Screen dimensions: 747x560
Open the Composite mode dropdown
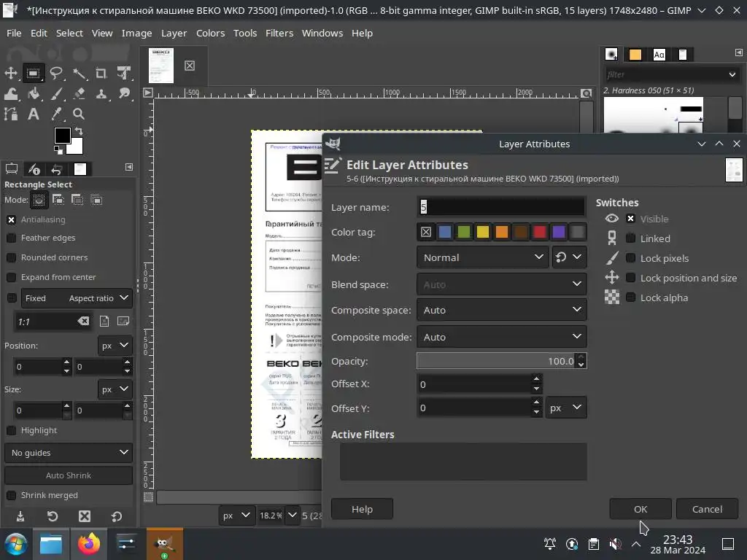tap(501, 337)
